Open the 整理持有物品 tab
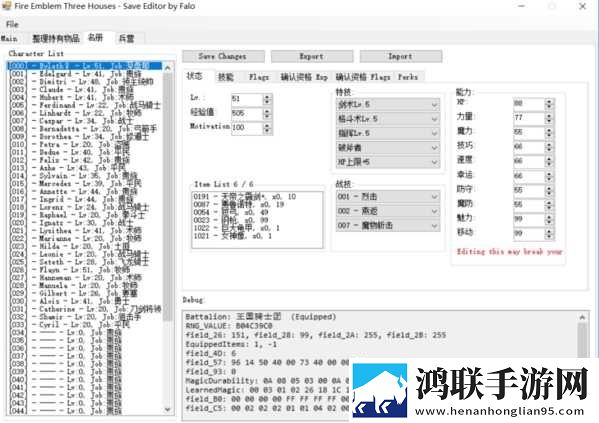The height and width of the screenshot is (423, 599). (56, 39)
